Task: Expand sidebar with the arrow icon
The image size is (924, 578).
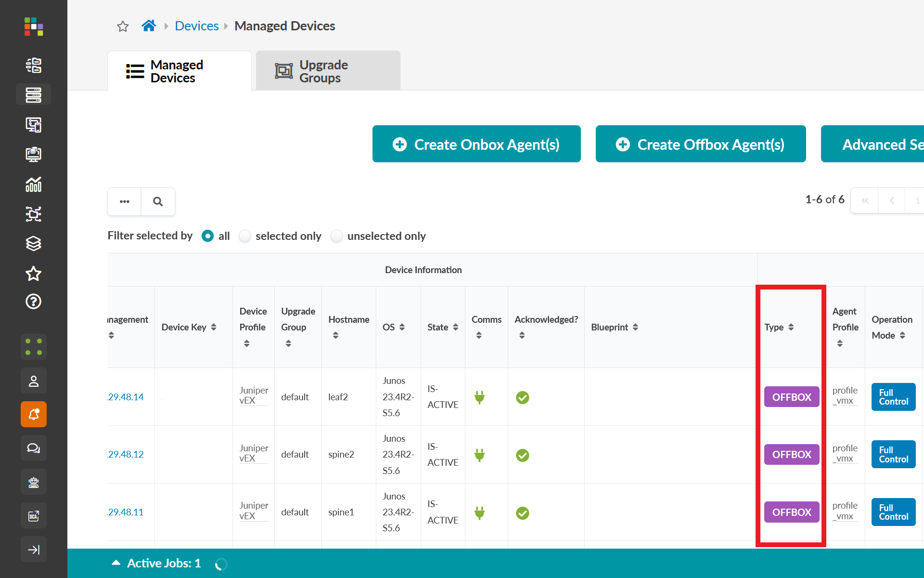Action: [x=33, y=549]
